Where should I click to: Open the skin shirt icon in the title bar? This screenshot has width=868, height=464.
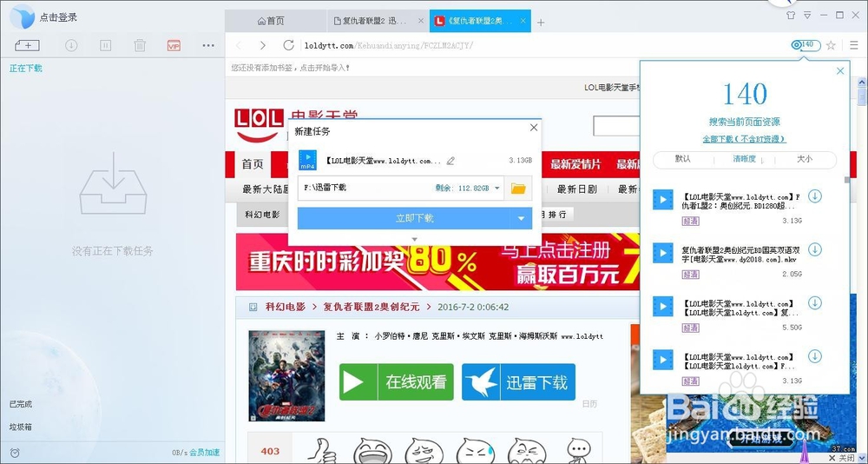tap(791, 15)
